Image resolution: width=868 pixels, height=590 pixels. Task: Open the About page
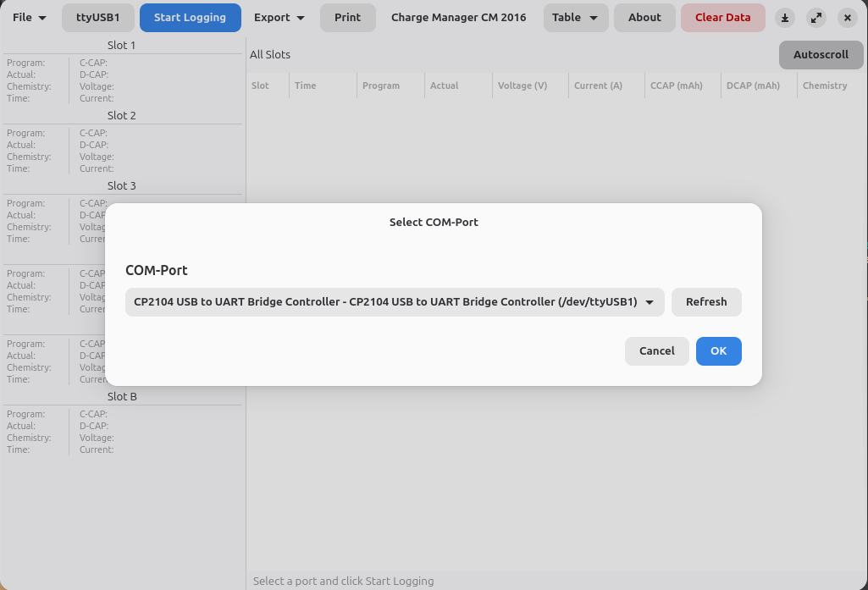644,18
